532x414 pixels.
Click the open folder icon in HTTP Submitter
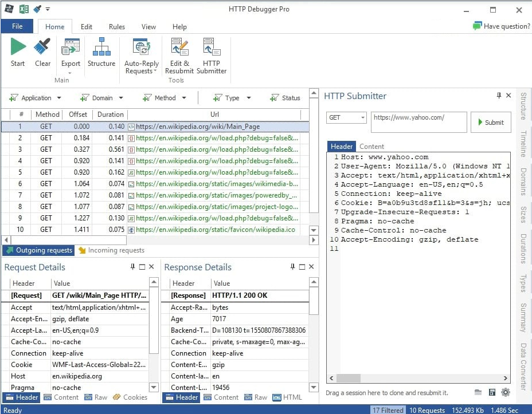point(478,392)
